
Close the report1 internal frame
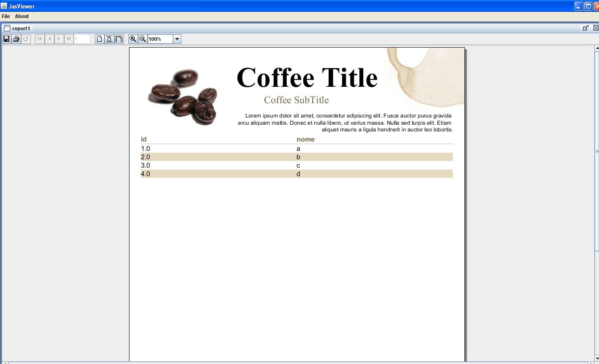pos(596,28)
